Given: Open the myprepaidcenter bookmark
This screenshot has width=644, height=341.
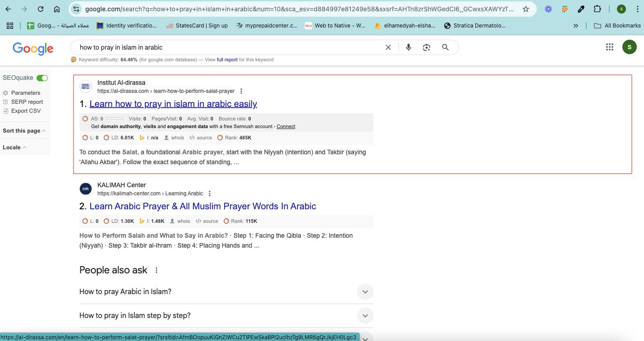Looking at the screenshot, I should (267, 26).
